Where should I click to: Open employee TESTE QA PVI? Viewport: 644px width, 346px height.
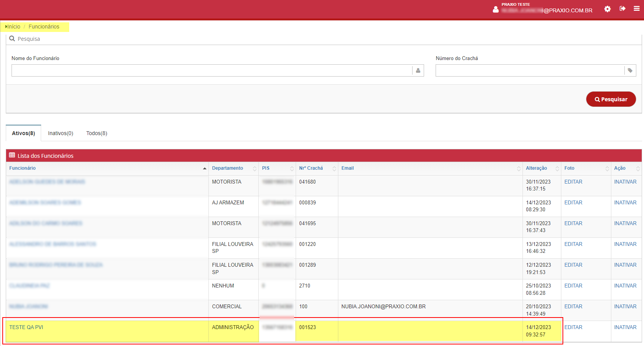point(26,327)
